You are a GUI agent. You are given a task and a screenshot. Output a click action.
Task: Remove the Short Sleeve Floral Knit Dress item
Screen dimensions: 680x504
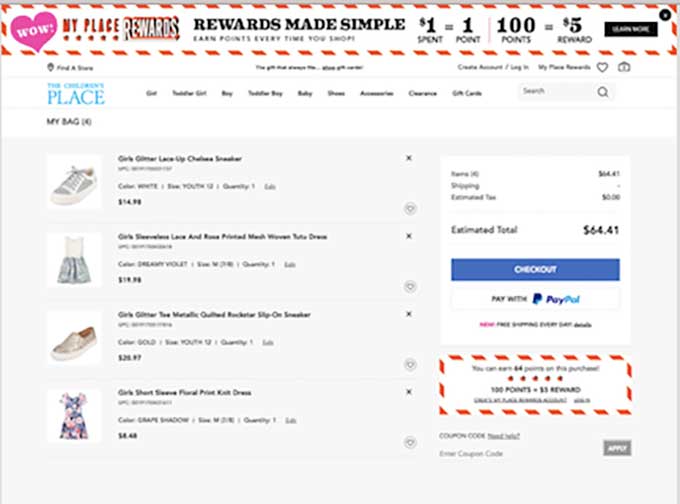[x=409, y=392]
